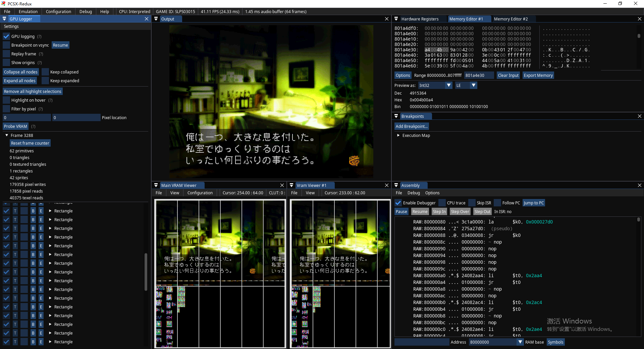644x349 pixels.
Task: Open Main VRAM Viewer Configuration menu
Action: click(200, 193)
